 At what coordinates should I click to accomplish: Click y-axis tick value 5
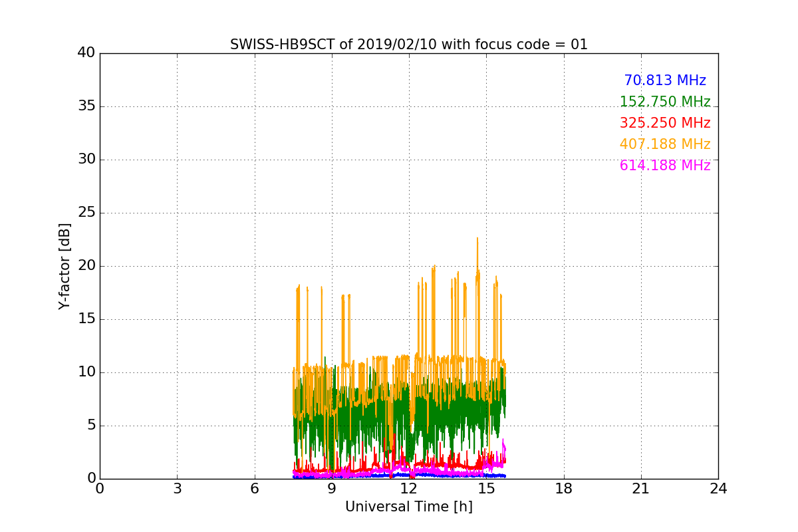tap(91, 426)
